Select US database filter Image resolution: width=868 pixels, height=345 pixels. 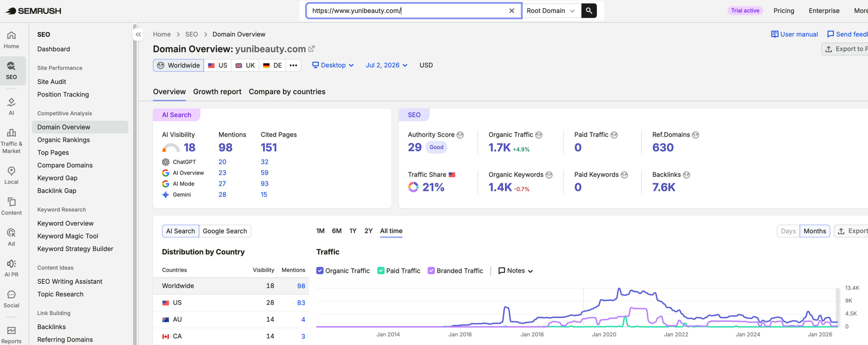click(218, 65)
